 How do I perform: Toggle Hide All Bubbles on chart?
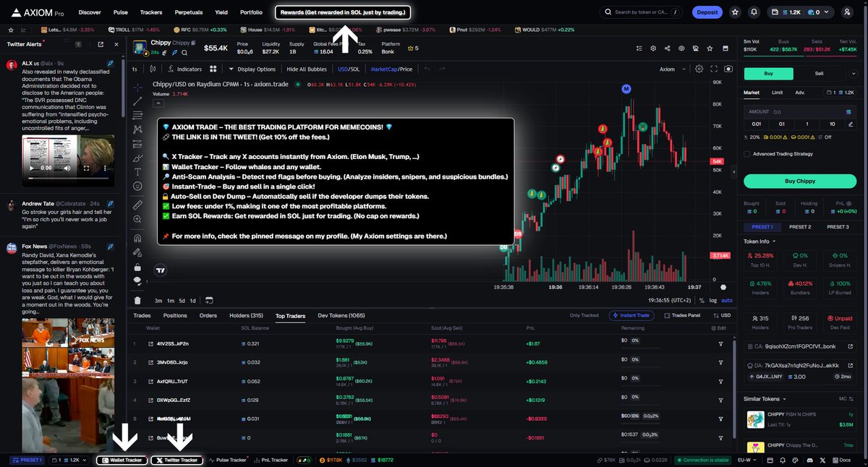307,69
